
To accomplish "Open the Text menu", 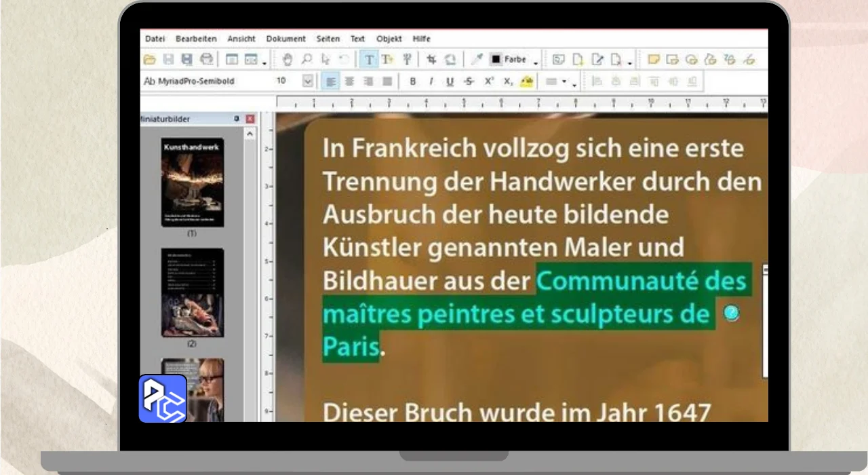I will coord(357,39).
